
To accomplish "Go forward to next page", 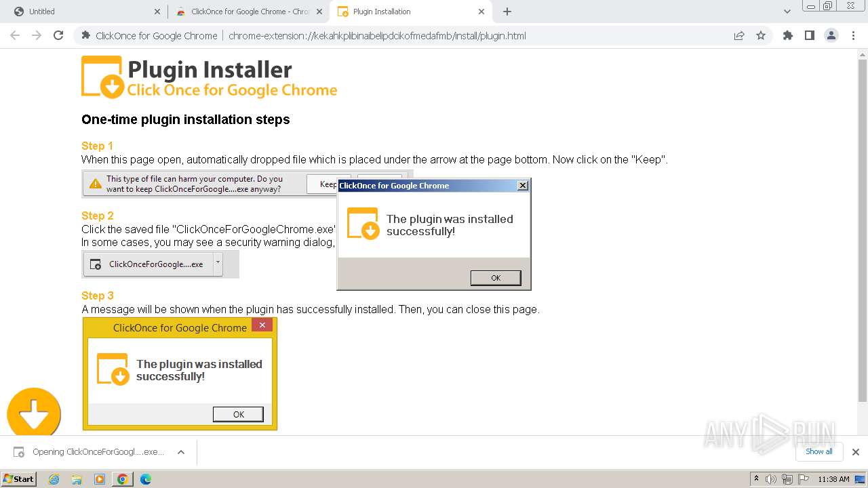I will 37,35.
